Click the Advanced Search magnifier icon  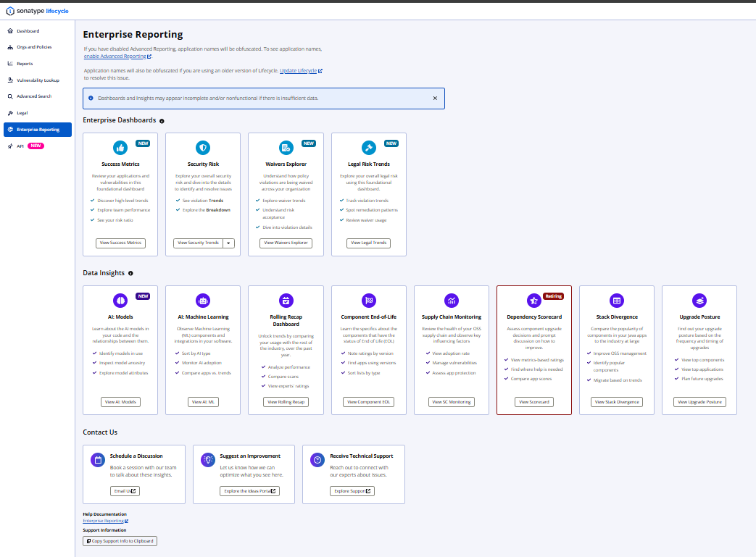pos(10,96)
